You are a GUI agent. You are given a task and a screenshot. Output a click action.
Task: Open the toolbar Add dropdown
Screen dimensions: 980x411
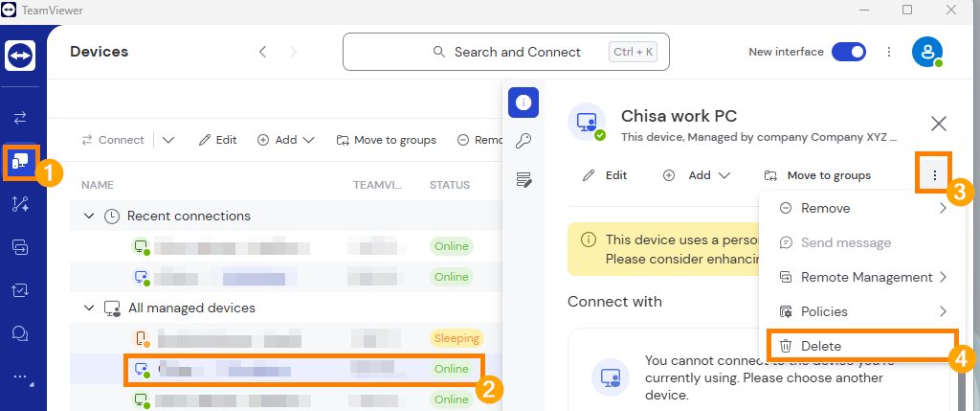click(x=285, y=140)
